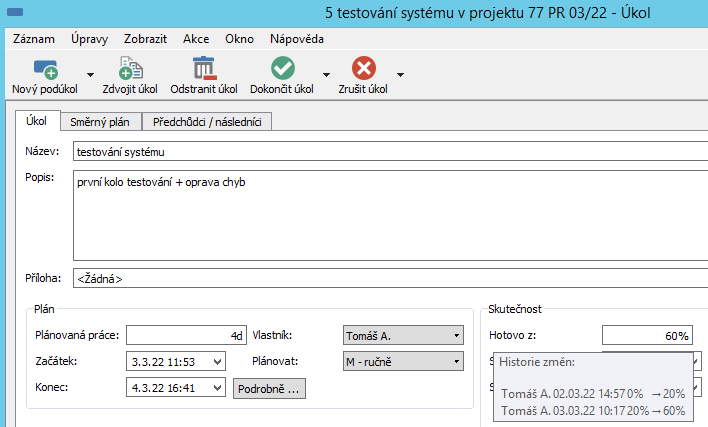Expand the Dokončit úkol dropdown arrow
This screenshot has height=427, width=708.
326,75
